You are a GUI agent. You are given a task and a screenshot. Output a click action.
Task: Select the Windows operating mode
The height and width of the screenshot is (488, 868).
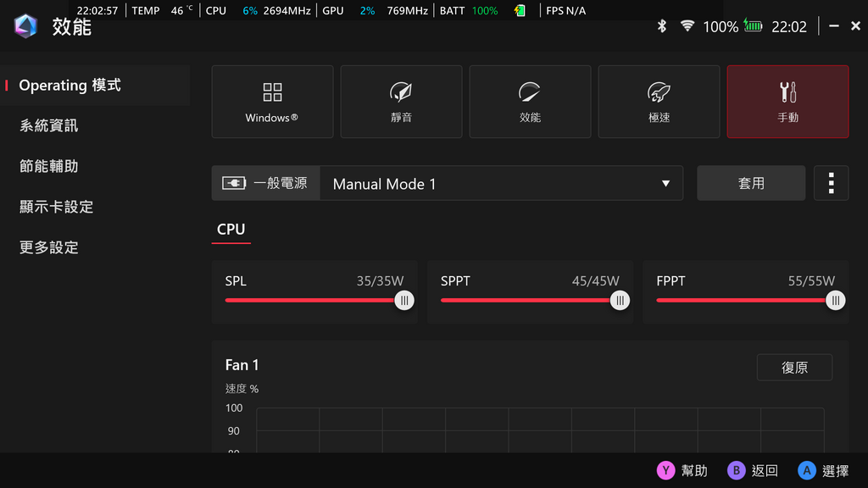click(272, 102)
